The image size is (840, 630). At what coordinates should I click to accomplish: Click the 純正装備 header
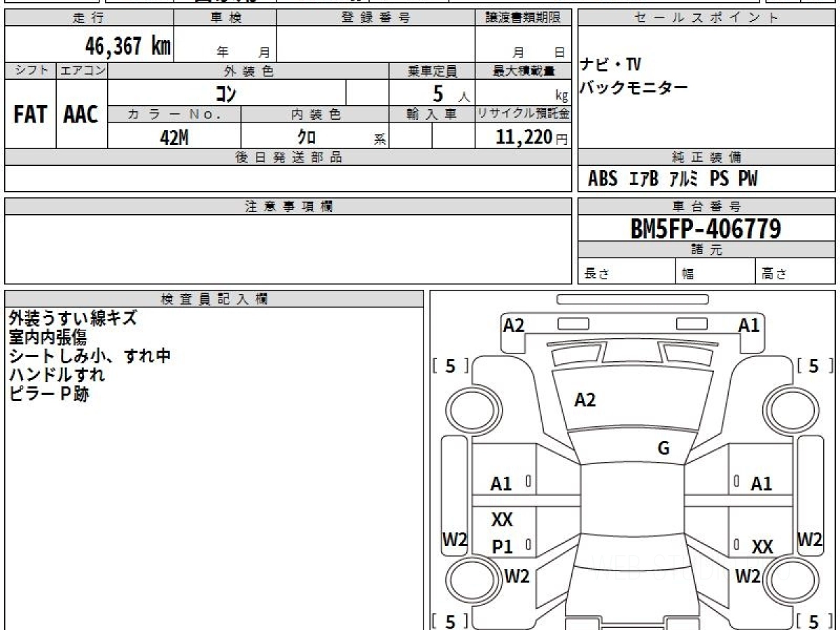(706, 157)
